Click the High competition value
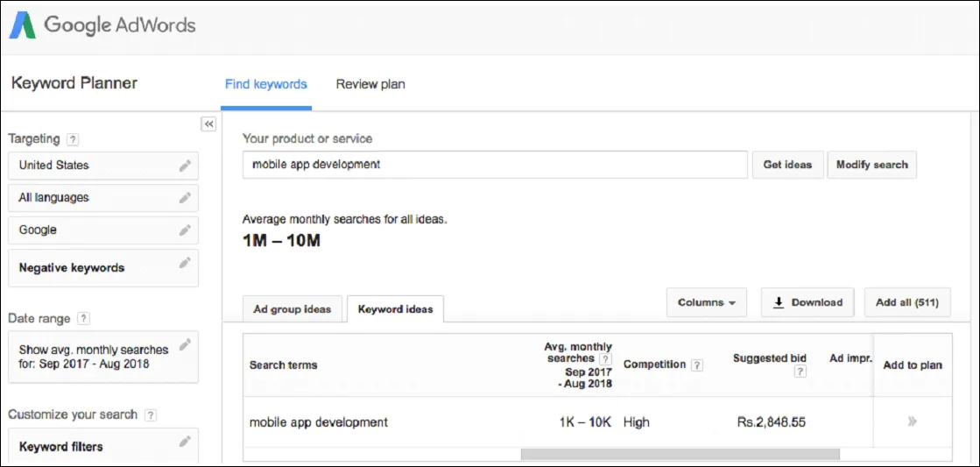 pyautogui.click(x=636, y=422)
